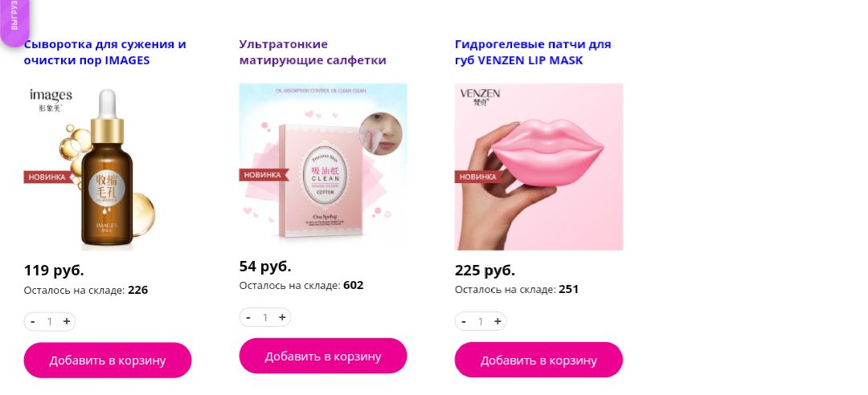View the IMAGES serum bottle product image
The width and height of the screenshot is (868, 395).
92,166
